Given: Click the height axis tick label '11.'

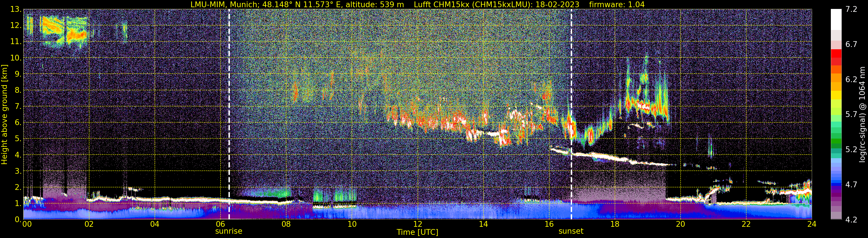Looking at the screenshot, I should [16, 42].
